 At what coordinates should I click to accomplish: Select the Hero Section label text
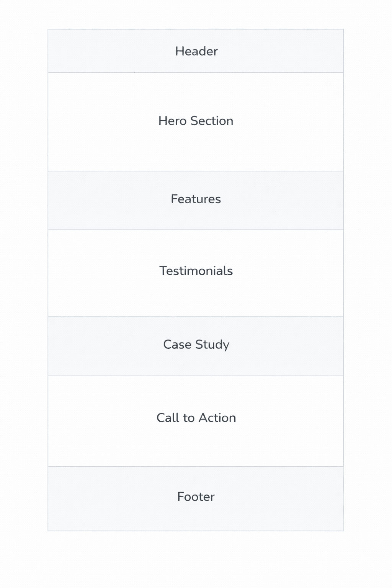pyautogui.click(x=196, y=121)
